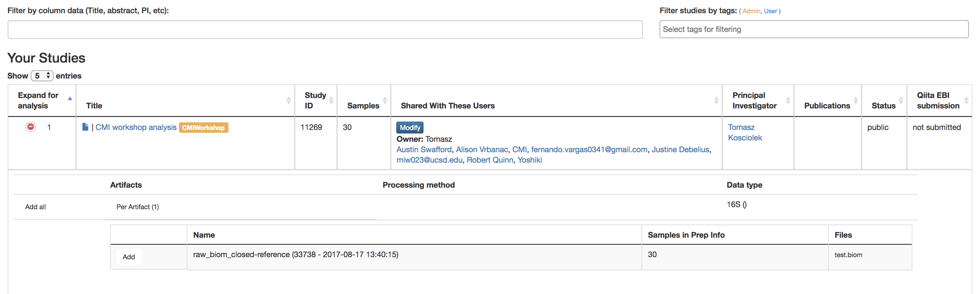Click the document icon beside CMI workshop analysis

click(85, 127)
